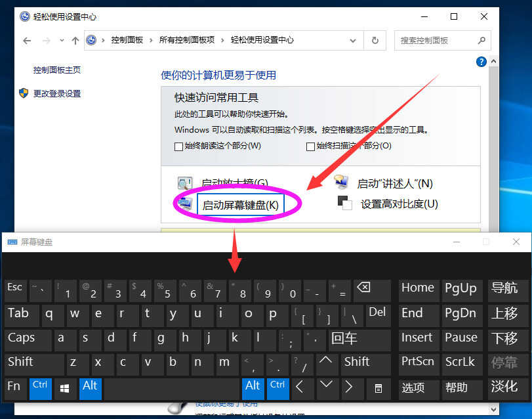532x419 pixels.
Task: Click the magnifier tool icon
Action: coord(185,183)
